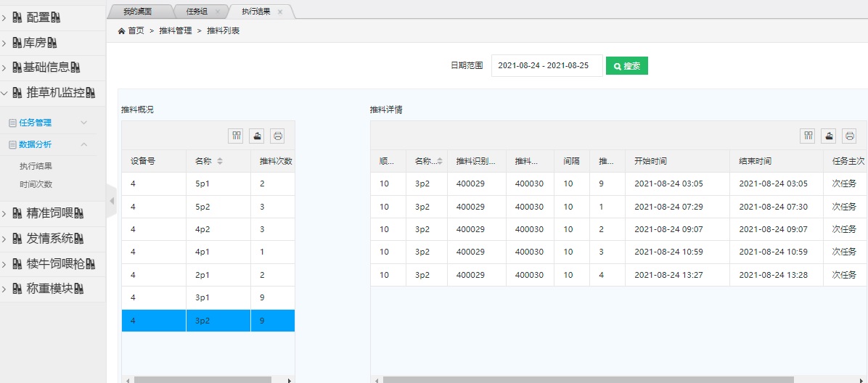The image size is (868, 383).
Task: Click the 推料概况 horizontal scrollbar
Action: click(203, 379)
